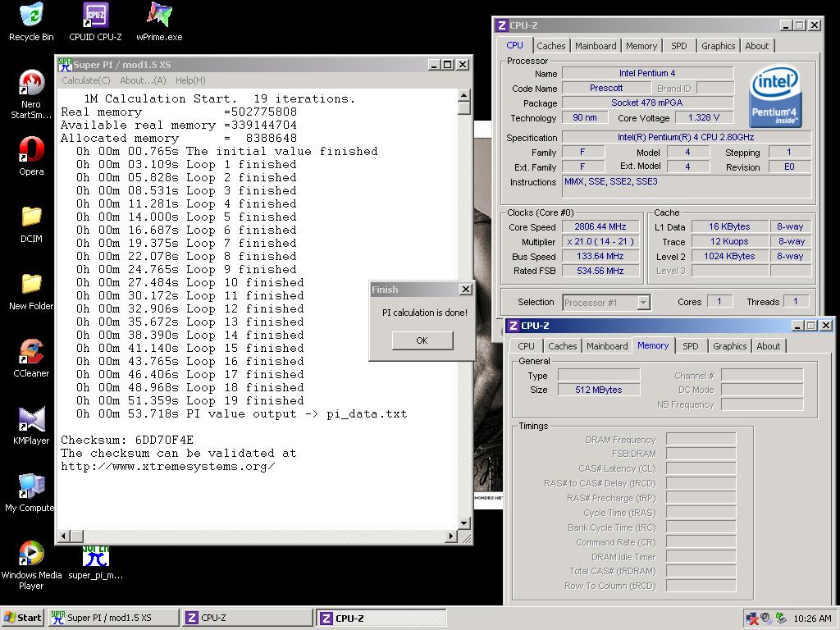Open My Computer desktop icon

[30, 493]
